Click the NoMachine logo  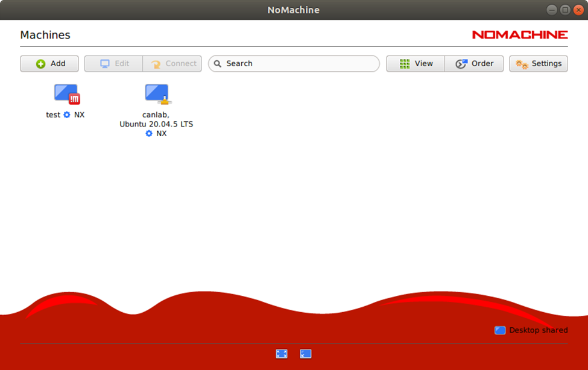pos(520,34)
